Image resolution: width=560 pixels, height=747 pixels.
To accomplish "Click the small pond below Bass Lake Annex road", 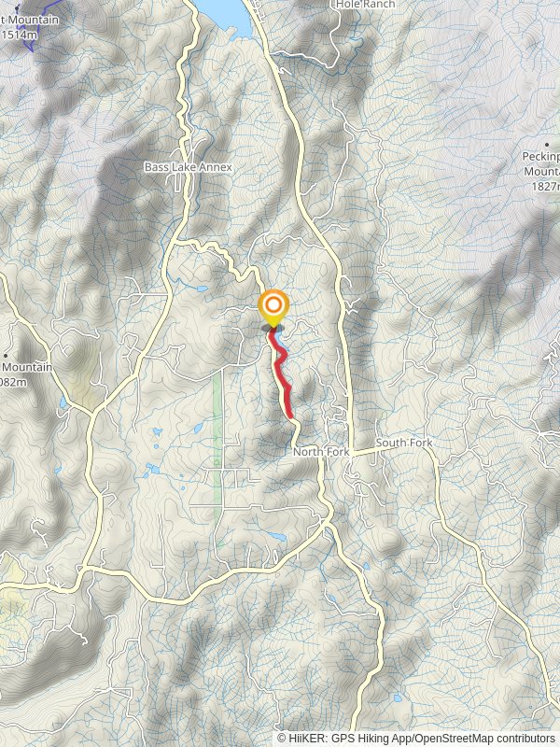I will click(x=202, y=289).
